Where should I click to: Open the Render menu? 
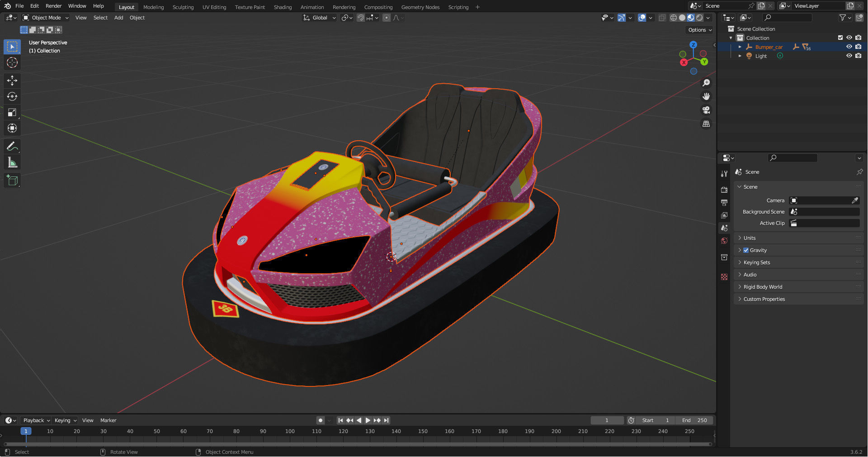(x=53, y=6)
